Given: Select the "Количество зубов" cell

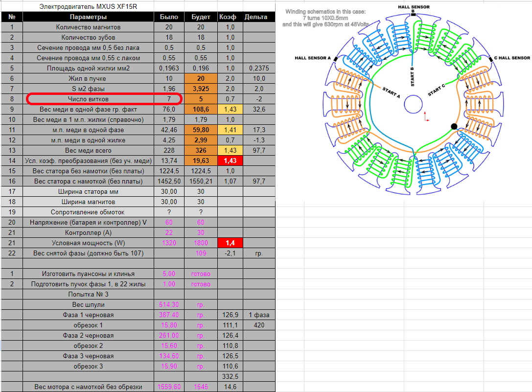Looking at the screenshot, I should pos(88,37).
